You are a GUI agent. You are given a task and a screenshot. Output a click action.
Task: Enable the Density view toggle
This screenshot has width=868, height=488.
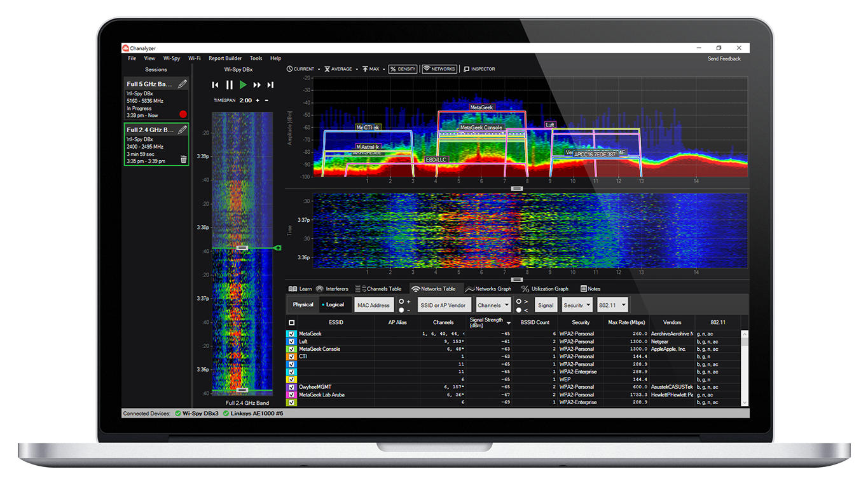pos(402,67)
